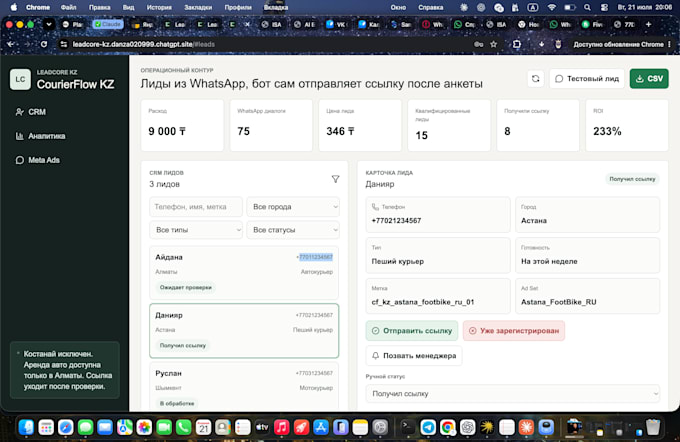Viewport: 680px width, 442px height.
Task: Launch Telegram from the Dock
Action: click(x=428, y=427)
